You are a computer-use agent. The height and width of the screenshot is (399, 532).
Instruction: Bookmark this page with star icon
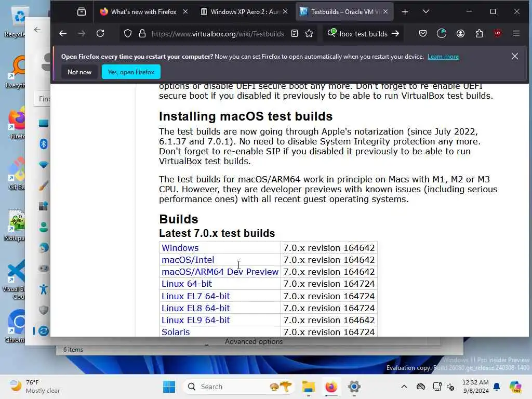[x=309, y=34]
